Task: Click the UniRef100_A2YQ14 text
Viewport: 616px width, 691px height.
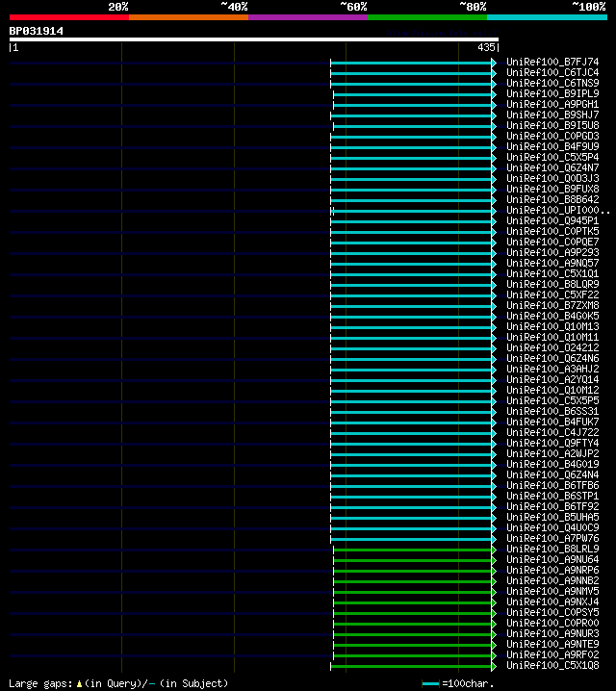Action: 552,379
